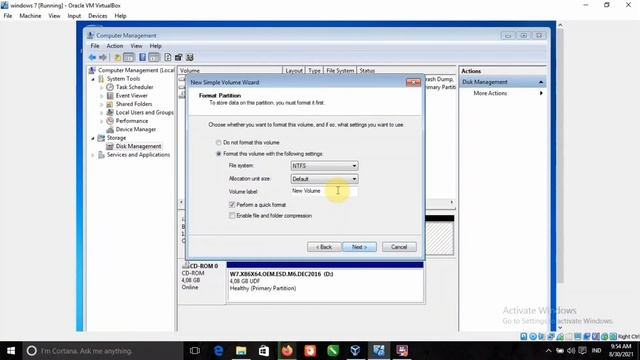Collapse the Disk Management actions section
Screen dimensions: 640x360
541,82
